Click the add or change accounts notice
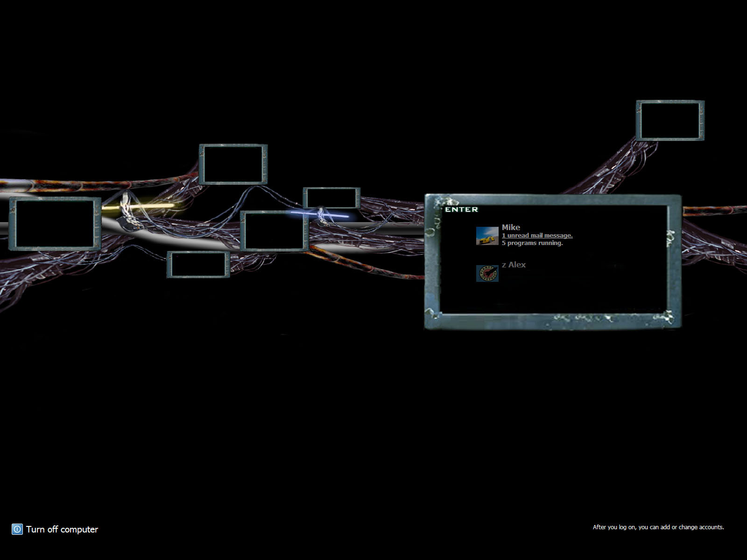The height and width of the screenshot is (560, 747). pos(658,527)
